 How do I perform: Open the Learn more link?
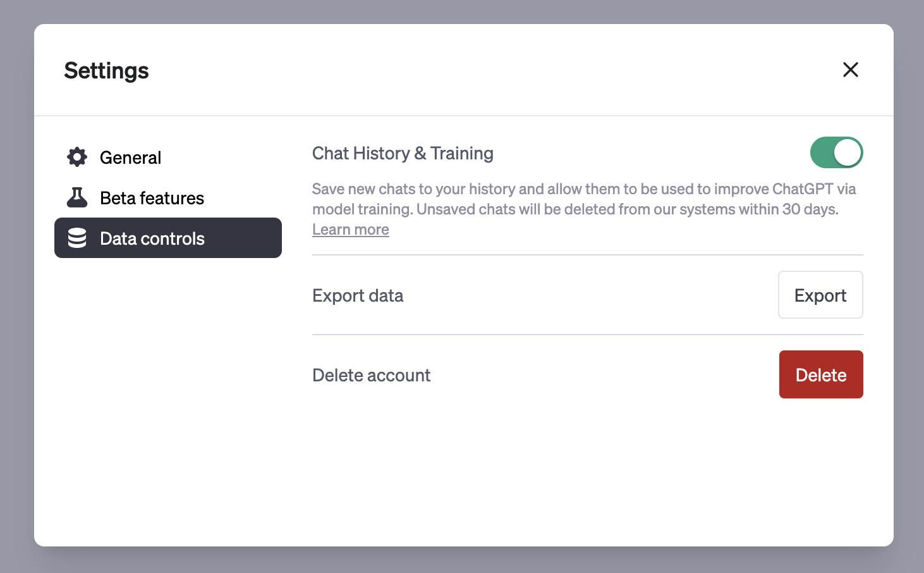coord(351,230)
